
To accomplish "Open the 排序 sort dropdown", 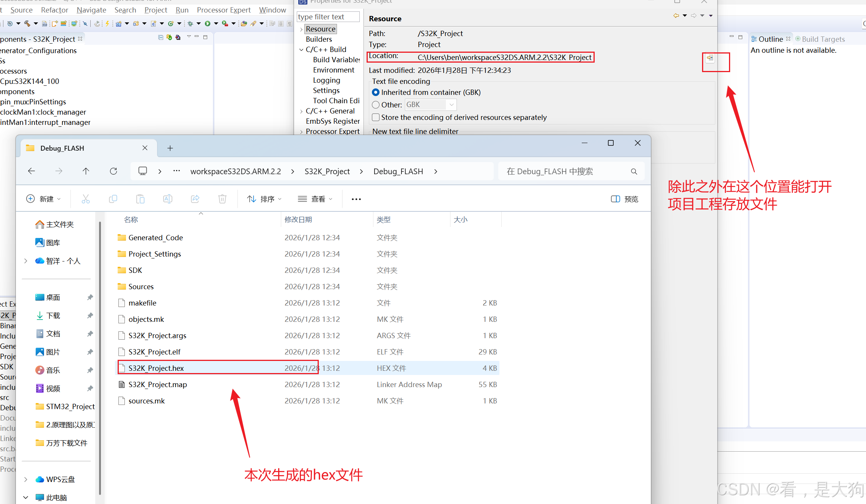I will pyautogui.click(x=264, y=199).
